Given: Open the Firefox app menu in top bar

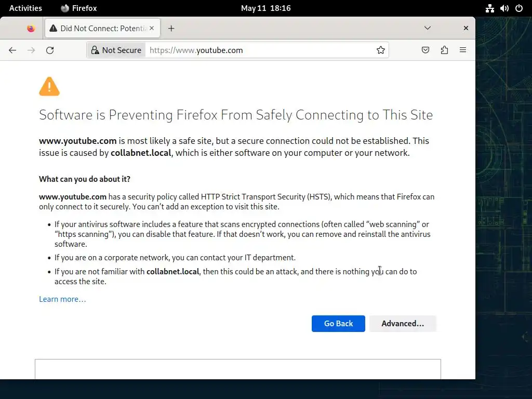Looking at the screenshot, I should point(79,8).
